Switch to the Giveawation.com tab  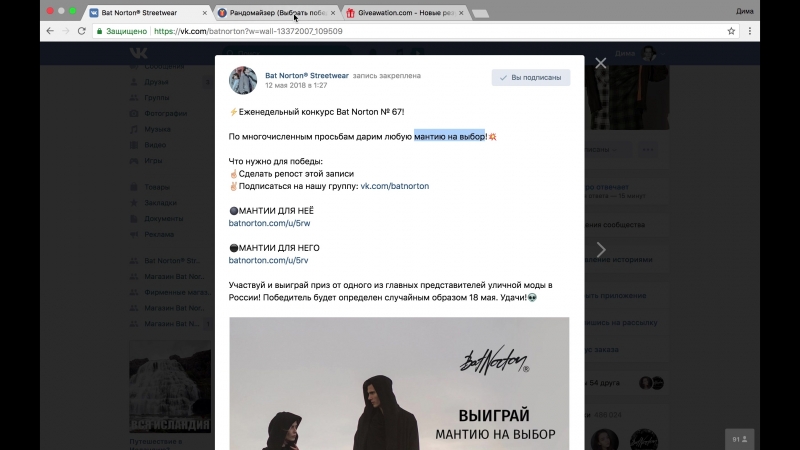tap(405, 13)
